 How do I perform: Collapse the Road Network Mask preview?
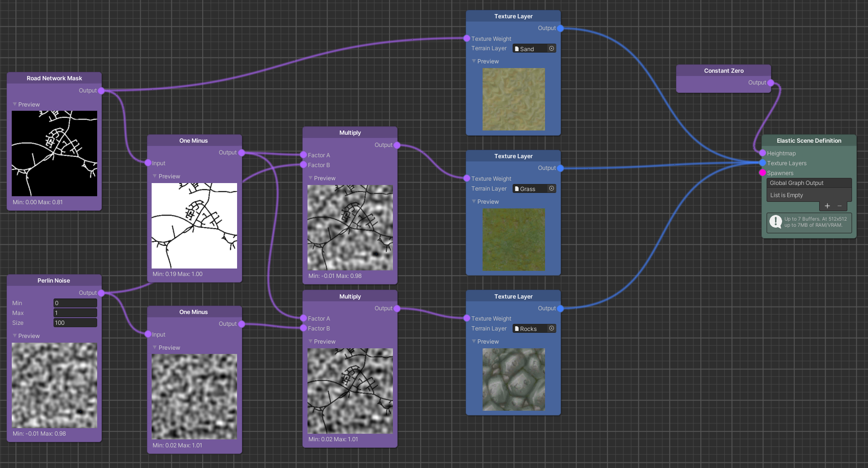tap(15, 105)
